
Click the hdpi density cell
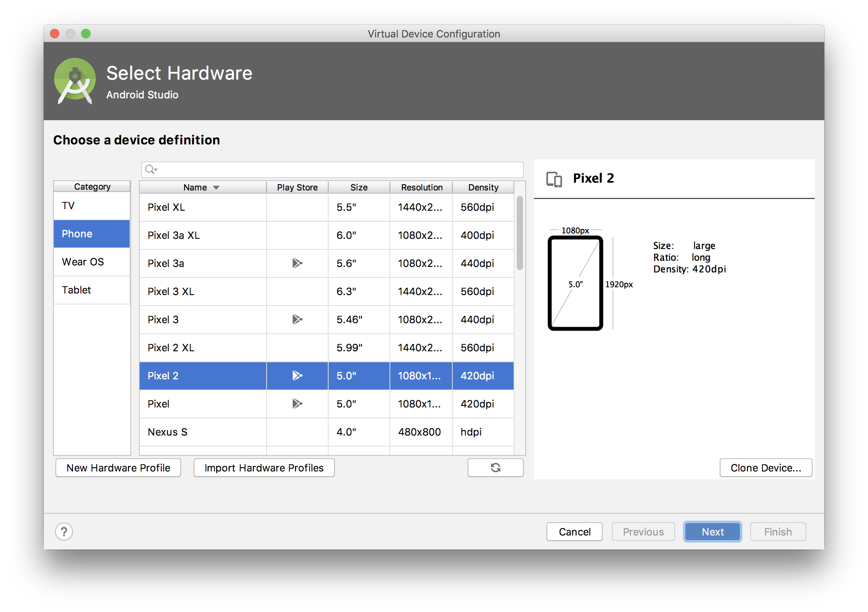point(483,432)
